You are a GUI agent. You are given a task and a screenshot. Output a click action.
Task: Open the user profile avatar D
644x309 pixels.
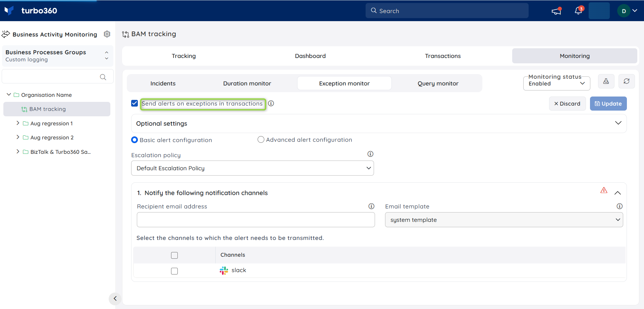point(624,11)
